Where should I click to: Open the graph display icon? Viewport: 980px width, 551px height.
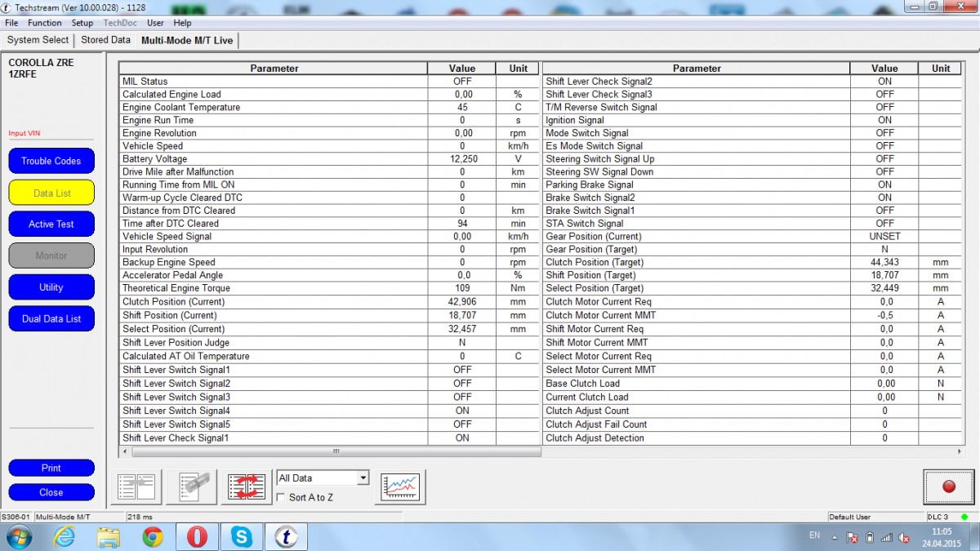[x=401, y=487]
